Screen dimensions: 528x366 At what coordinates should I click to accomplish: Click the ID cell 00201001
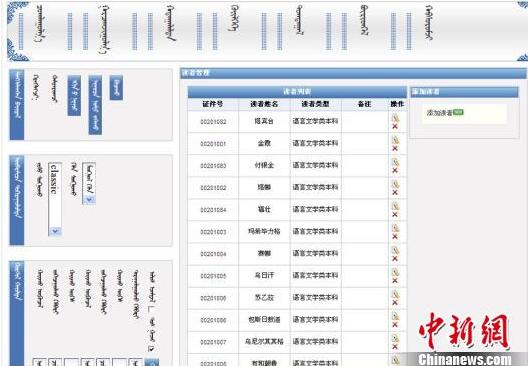213,144
